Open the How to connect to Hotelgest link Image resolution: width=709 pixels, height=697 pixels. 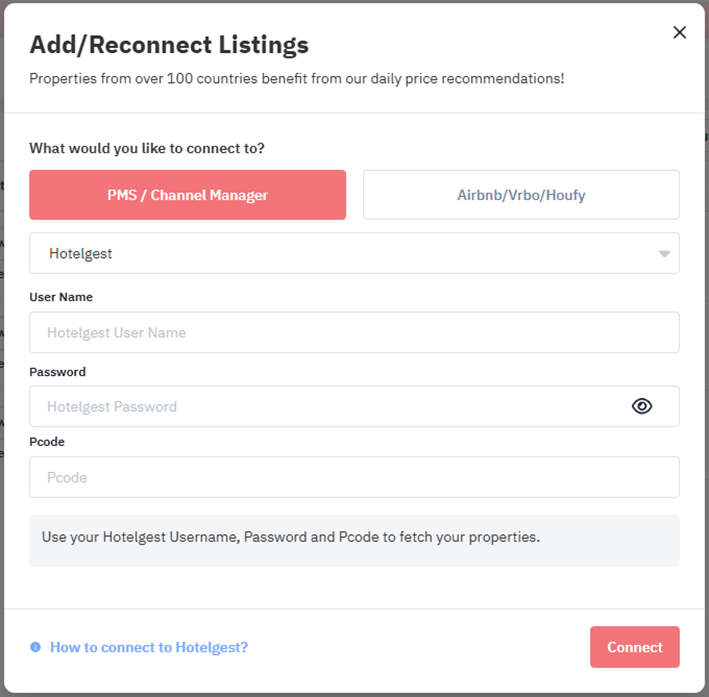tap(149, 647)
